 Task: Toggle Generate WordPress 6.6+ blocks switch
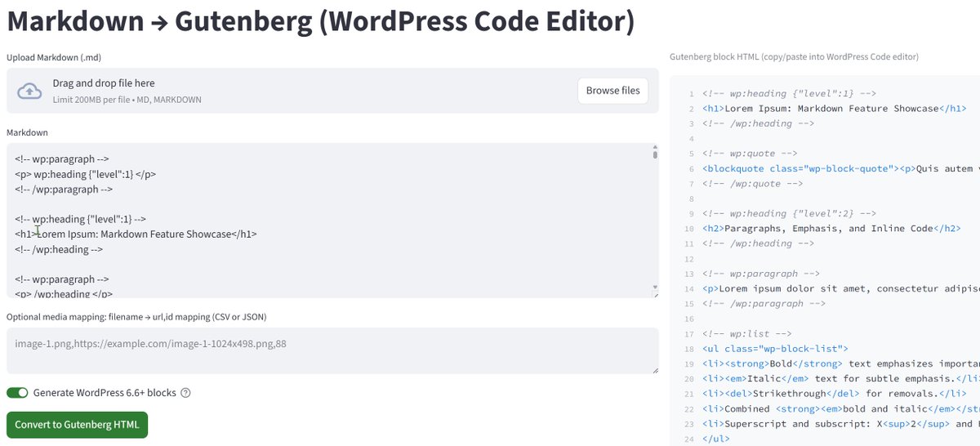coord(17,393)
